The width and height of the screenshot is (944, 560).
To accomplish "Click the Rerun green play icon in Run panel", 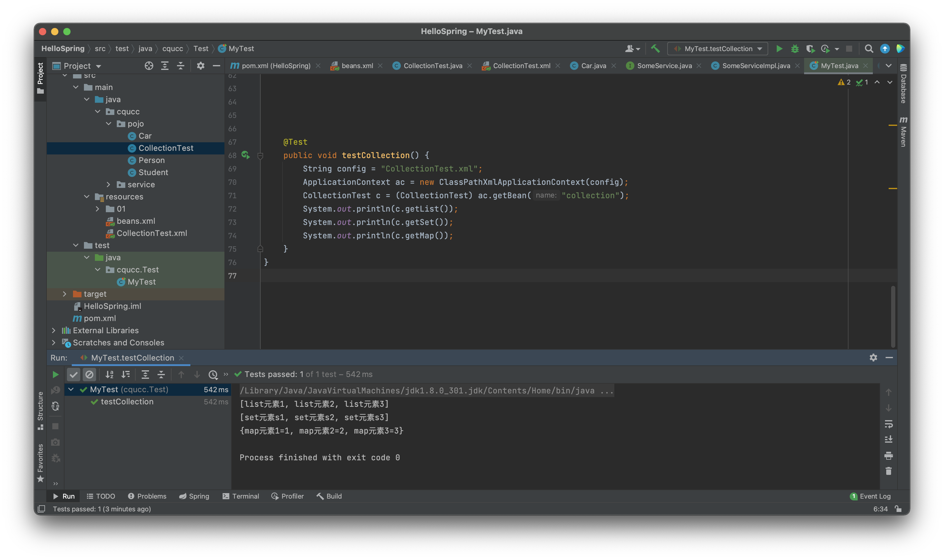I will (55, 374).
